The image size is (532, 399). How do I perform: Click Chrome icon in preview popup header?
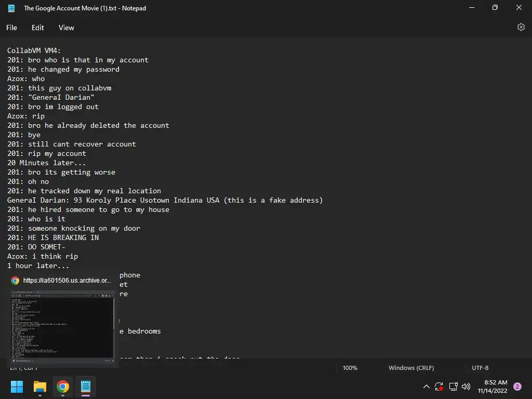(15, 281)
